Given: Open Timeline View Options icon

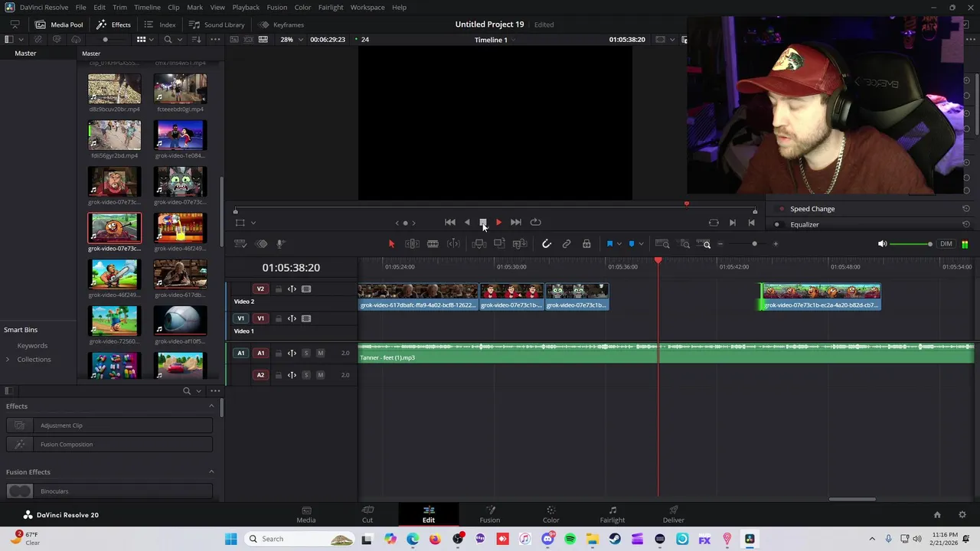Looking at the screenshot, I should click(240, 244).
